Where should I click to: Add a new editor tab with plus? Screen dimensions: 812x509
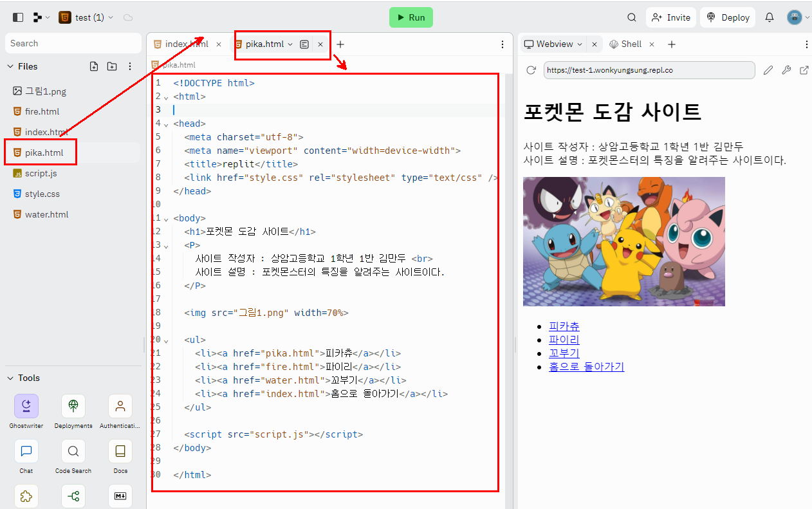[340, 44]
